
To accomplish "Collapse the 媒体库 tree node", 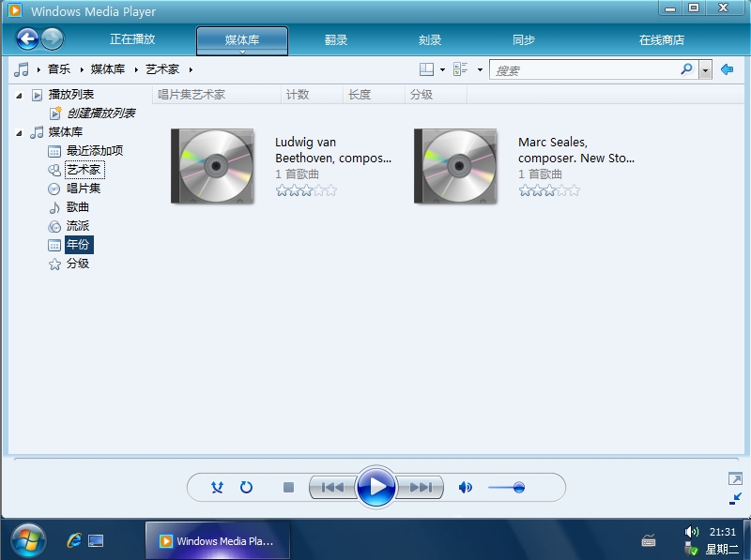I will click(19, 132).
